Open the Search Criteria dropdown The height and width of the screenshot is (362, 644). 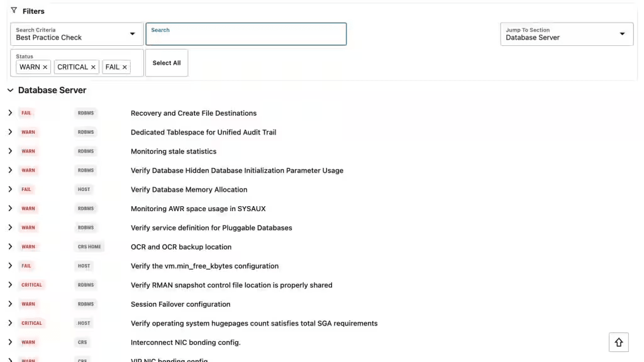pos(77,34)
